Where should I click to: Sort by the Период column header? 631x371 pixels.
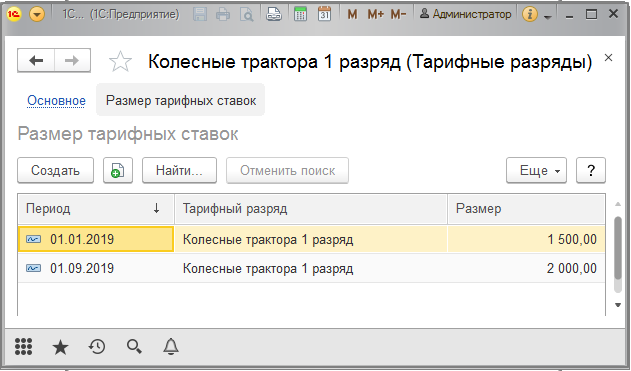(x=96, y=208)
